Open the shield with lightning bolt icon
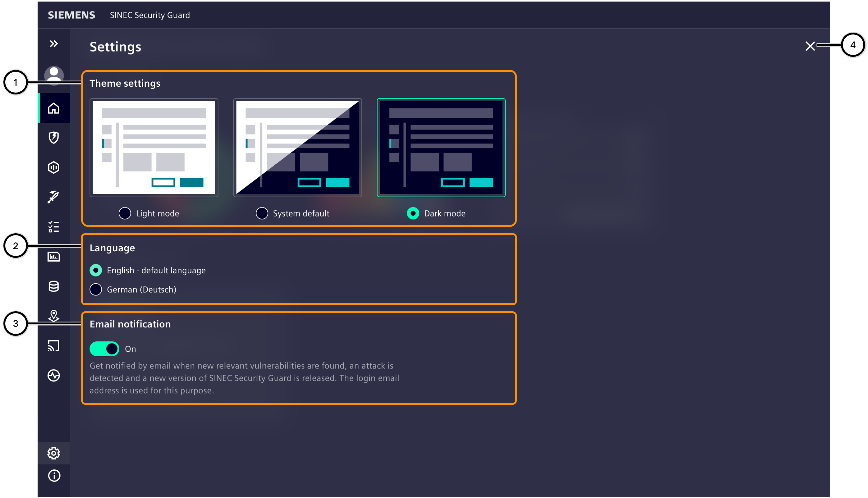 (54, 138)
